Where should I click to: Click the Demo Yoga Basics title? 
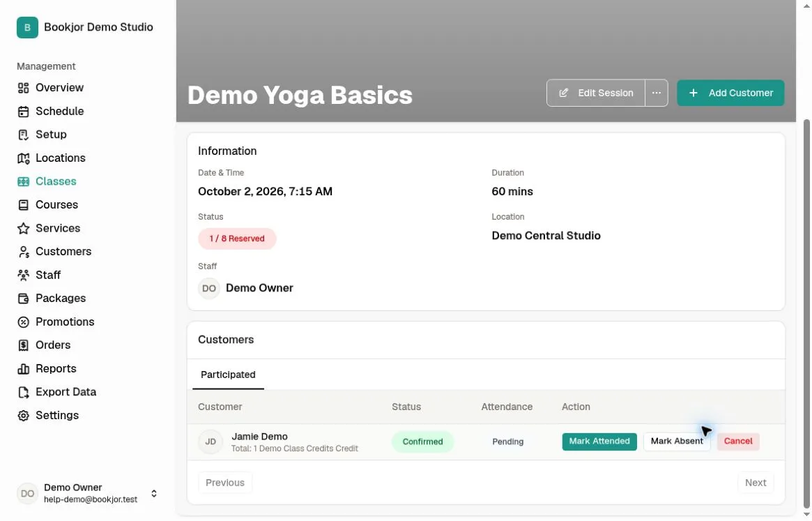coord(300,95)
